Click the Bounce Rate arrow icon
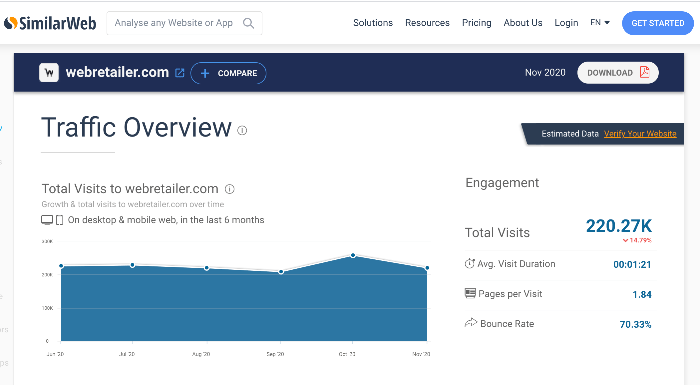 point(471,322)
